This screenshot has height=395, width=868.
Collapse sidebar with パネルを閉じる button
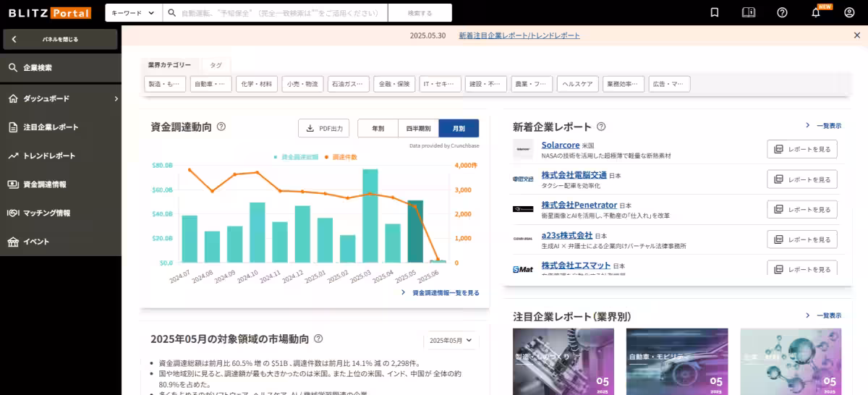pos(61,39)
